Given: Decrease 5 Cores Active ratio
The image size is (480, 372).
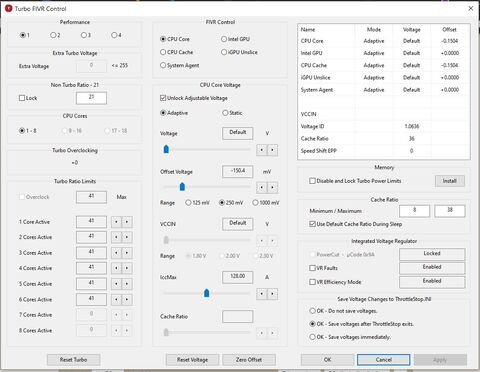Looking at the screenshot, I should pyautogui.click(x=116, y=284).
